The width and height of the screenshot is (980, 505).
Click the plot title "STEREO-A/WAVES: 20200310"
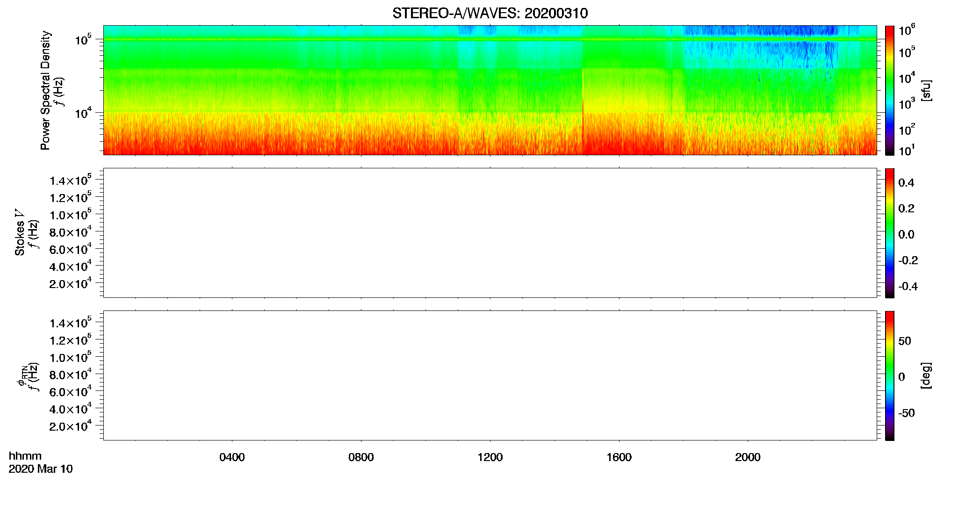pos(490,13)
